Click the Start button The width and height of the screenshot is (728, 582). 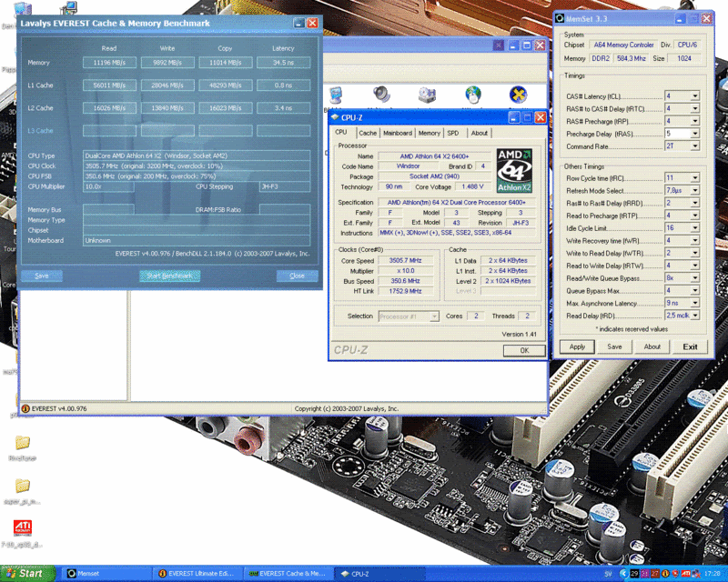[27, 574]
